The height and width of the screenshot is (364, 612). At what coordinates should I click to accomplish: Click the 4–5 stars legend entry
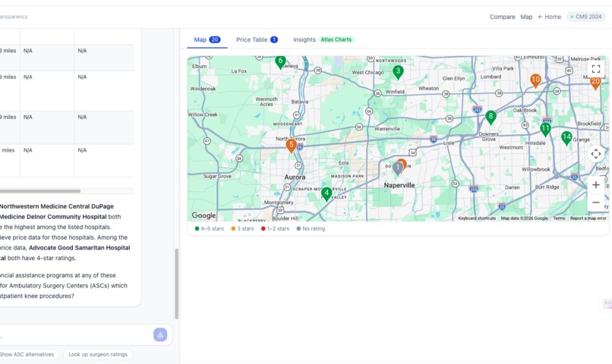point(210,229)
